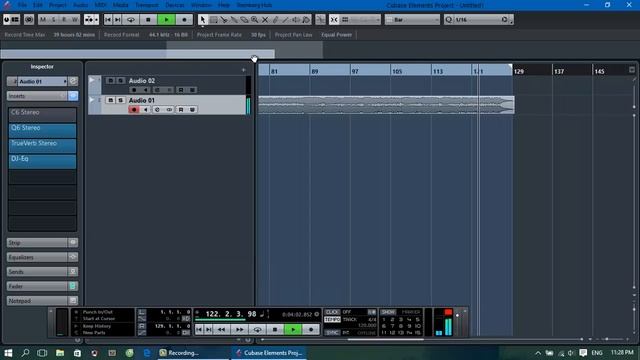Solo the Audio 01 track
640x360 pixels.
click(x=120, y=100)
